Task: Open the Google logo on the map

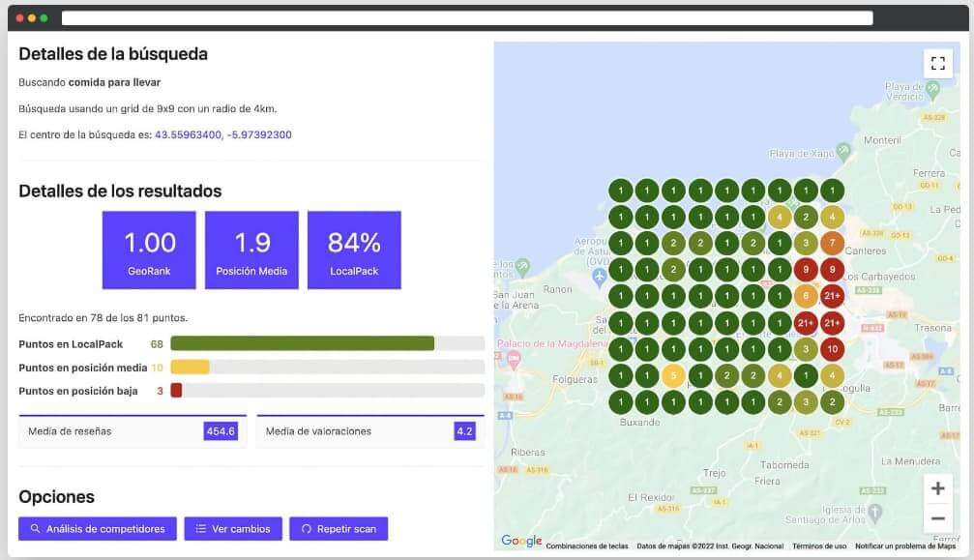Action: click(x=521, y=541)
